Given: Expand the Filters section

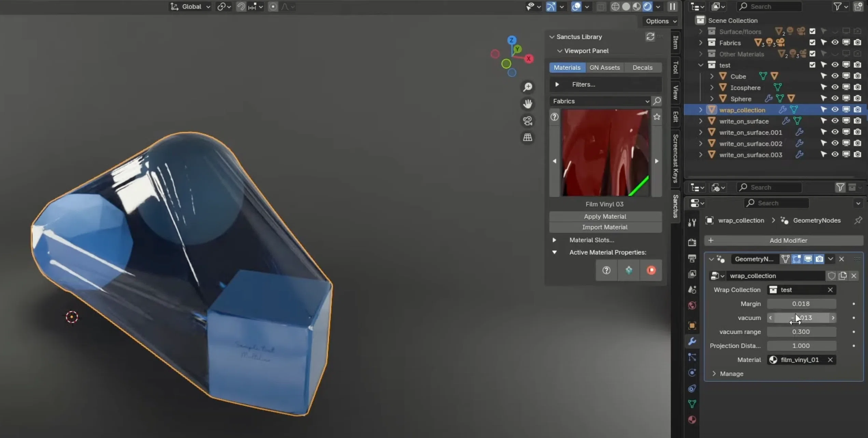Looking at the screenshot, I should click(x=605, y=84).
